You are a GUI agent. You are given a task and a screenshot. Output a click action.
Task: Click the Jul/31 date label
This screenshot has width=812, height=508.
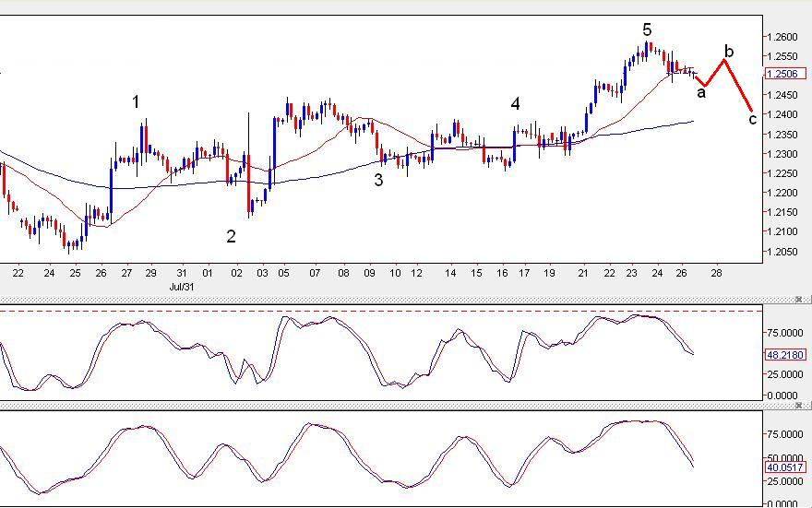click(x=182, y=286)
